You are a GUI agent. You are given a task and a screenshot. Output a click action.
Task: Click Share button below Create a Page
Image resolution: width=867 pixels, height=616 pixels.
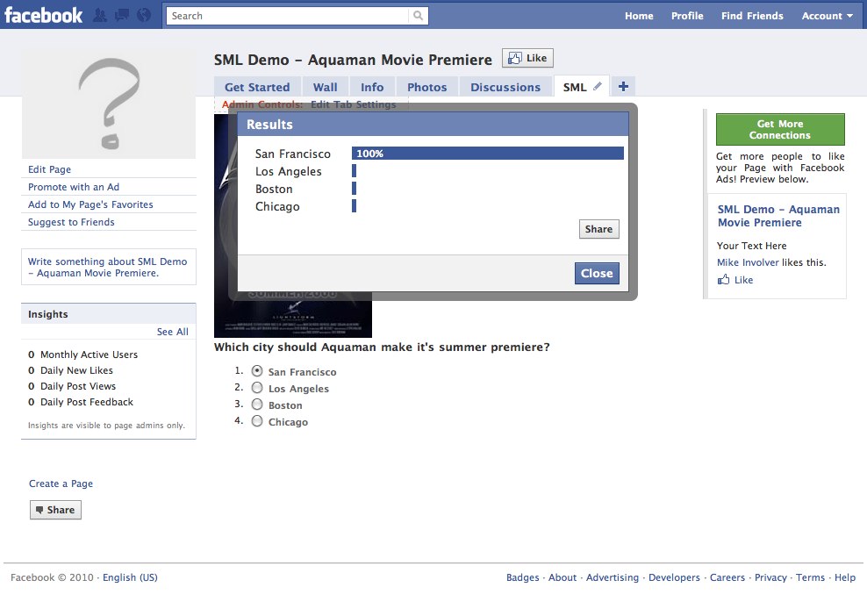click(55, 510)
